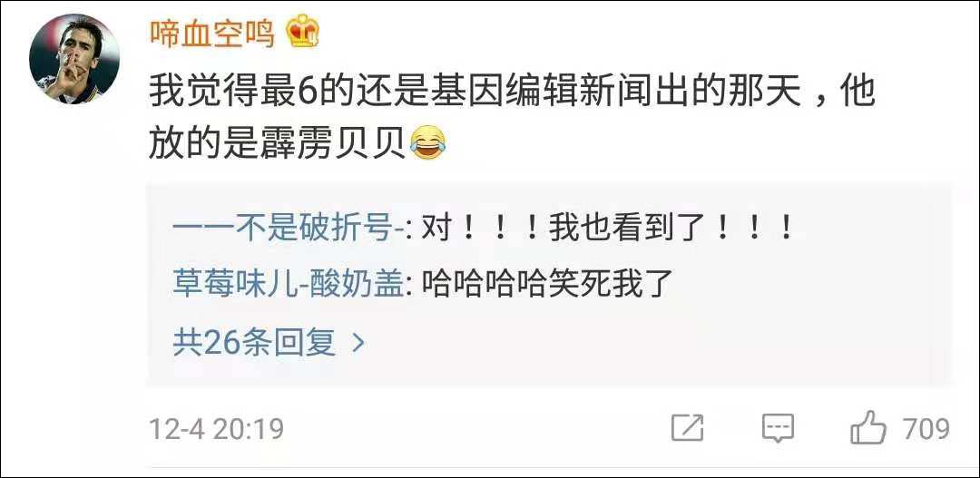The height and width of the screenshot is (478, 980).
Task: Click the repost/share icon
Action: (688, 428)
